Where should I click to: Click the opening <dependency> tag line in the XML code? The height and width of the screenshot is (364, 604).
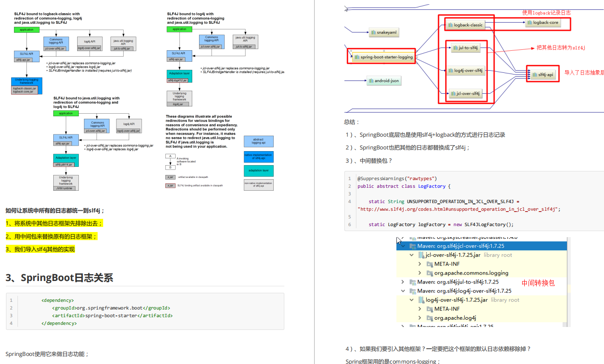click(x=58, y=300)
